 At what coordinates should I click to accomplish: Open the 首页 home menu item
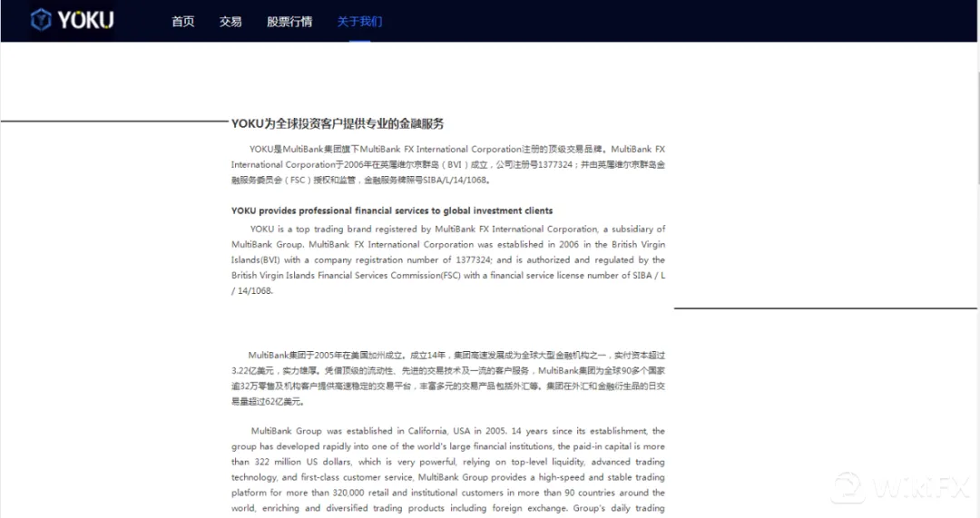(183, 21)
